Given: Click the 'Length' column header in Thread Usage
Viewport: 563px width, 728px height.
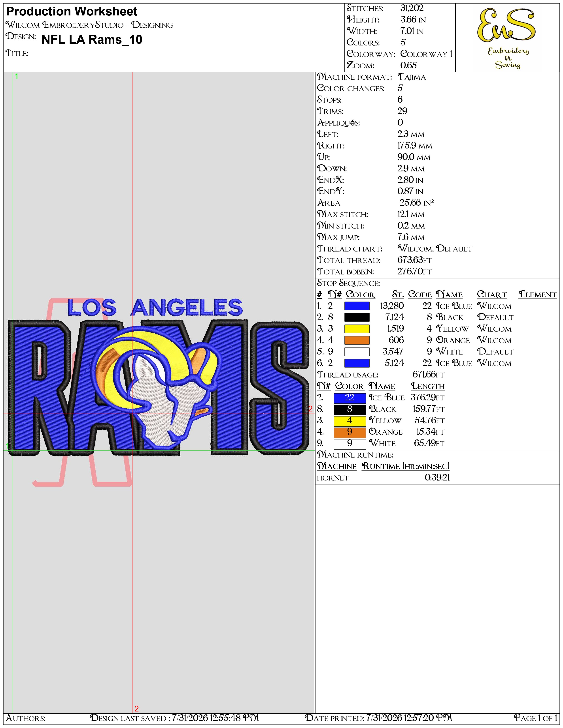Looking at the screenshot, I should tap(428, 386).
